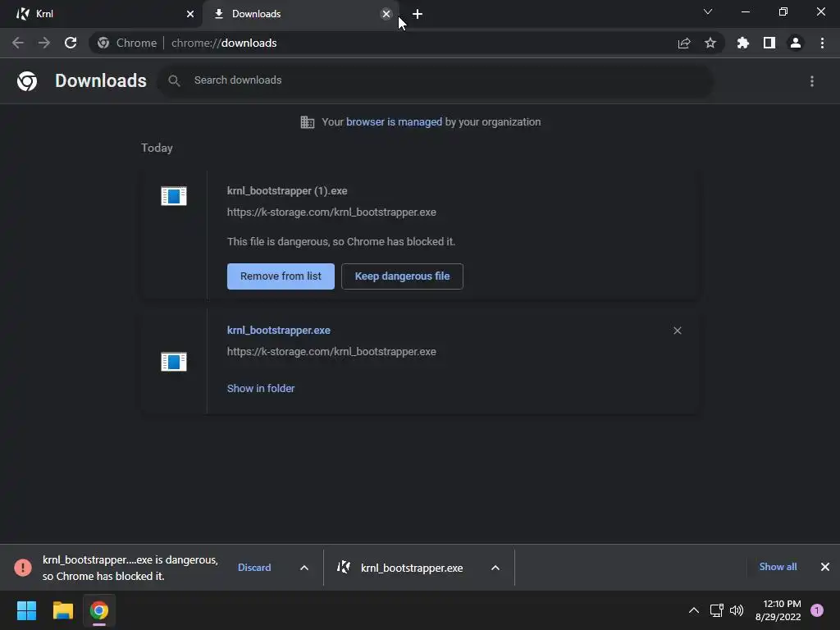The width and height of the screenshot is (840, 630).
Task: Open the tab search dropdown chevron
Action: pyautogui.click(x=708, y=11)
